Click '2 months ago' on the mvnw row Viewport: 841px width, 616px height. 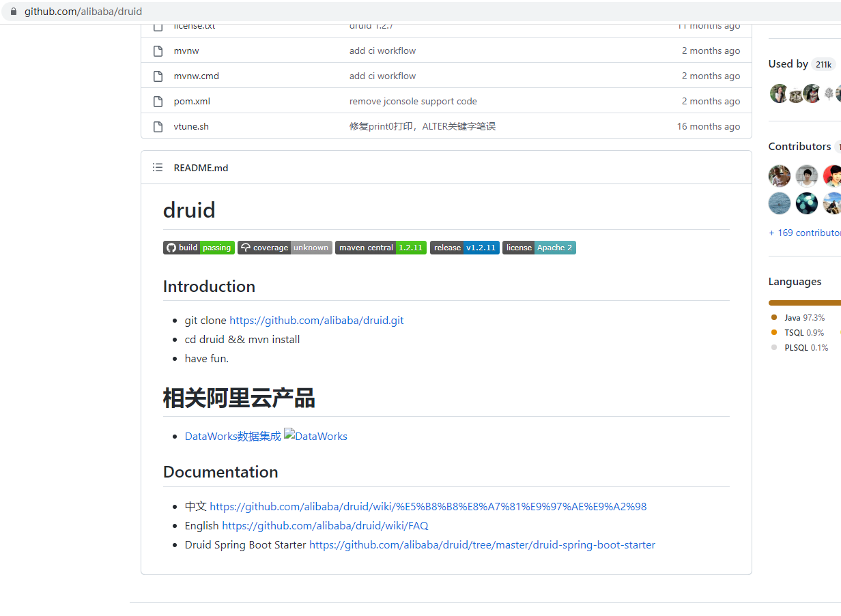pos(711,51)
